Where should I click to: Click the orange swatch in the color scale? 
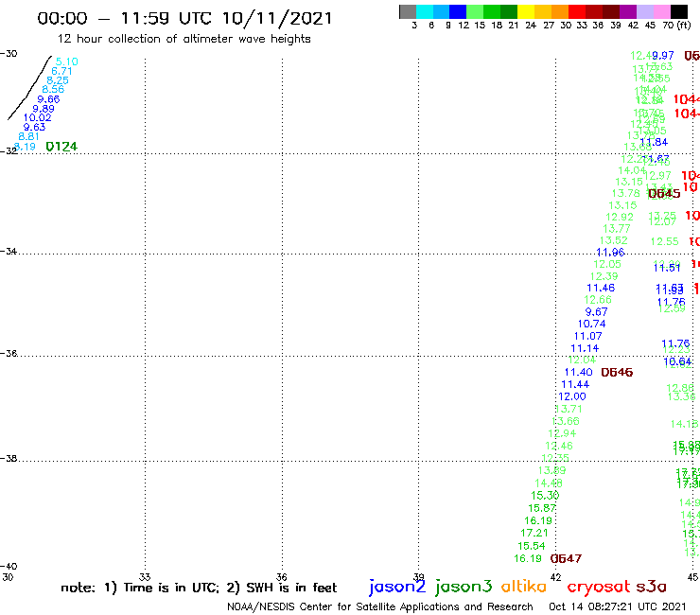coord(560,11)
